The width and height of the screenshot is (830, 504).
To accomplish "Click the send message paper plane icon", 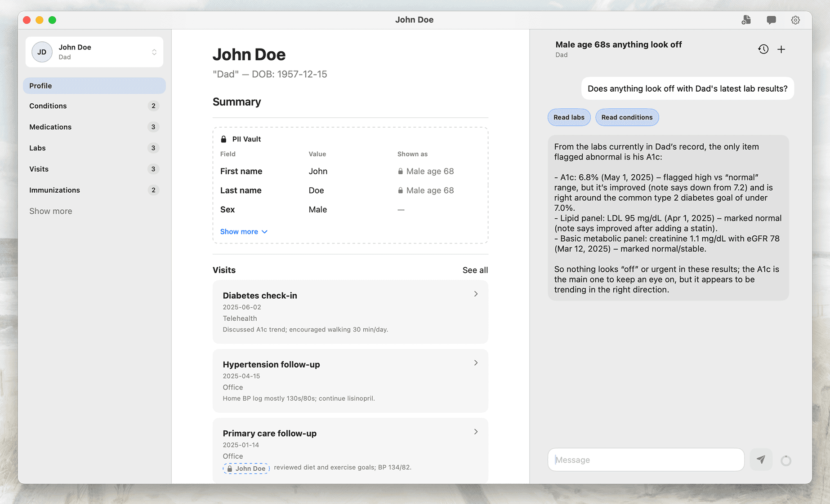I will pyautogui.click(x=761, y=460).
